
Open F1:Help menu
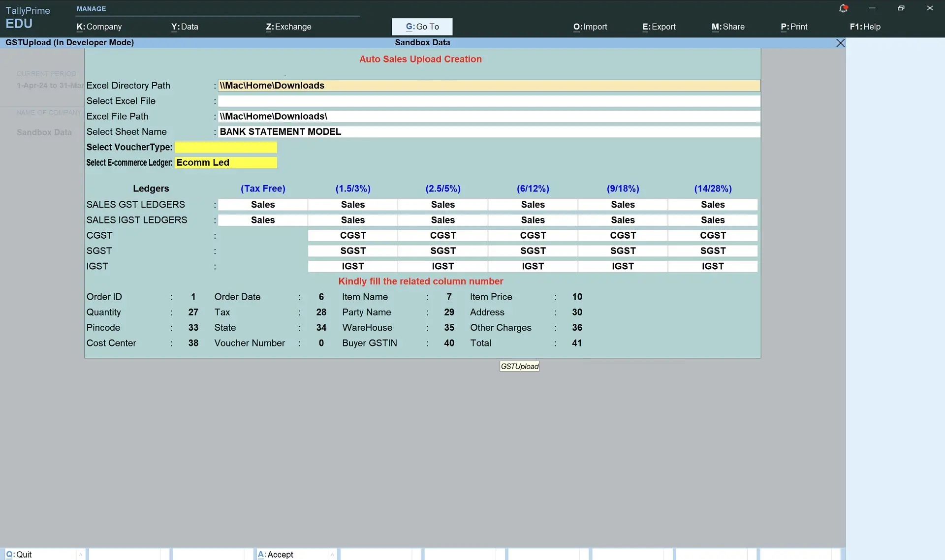(x=865, y=27)
